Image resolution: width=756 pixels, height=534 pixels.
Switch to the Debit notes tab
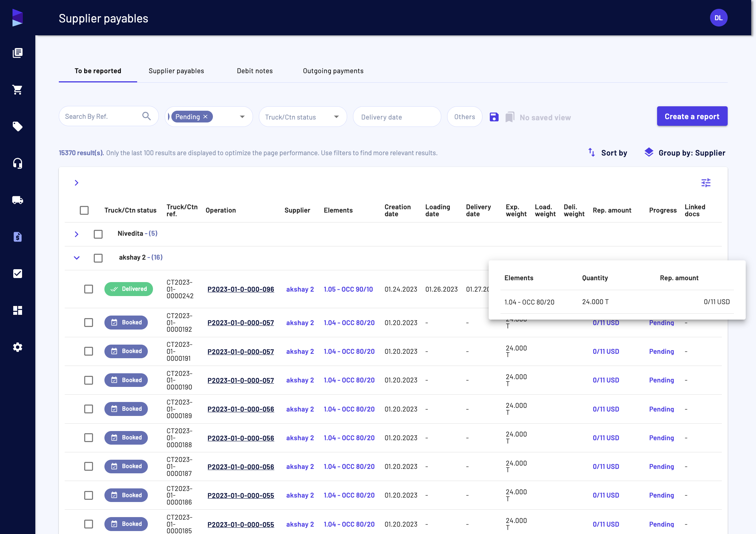(x=255, y=71)
